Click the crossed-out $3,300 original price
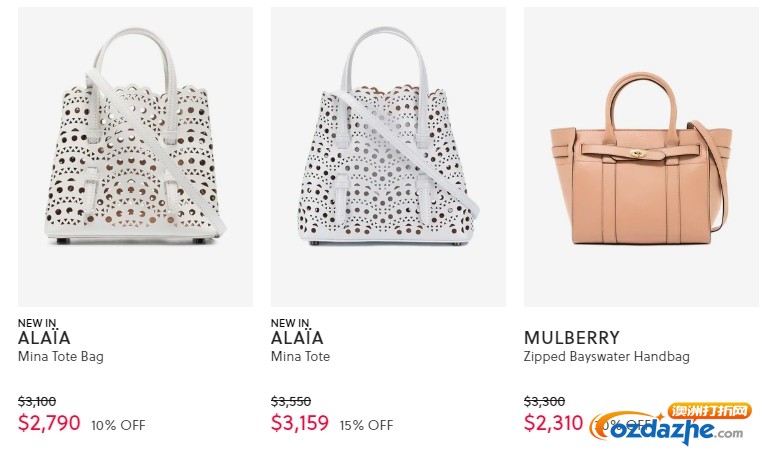Image resolution: width=774 pixels, height=458 pixels. click(x=544, y=401)
